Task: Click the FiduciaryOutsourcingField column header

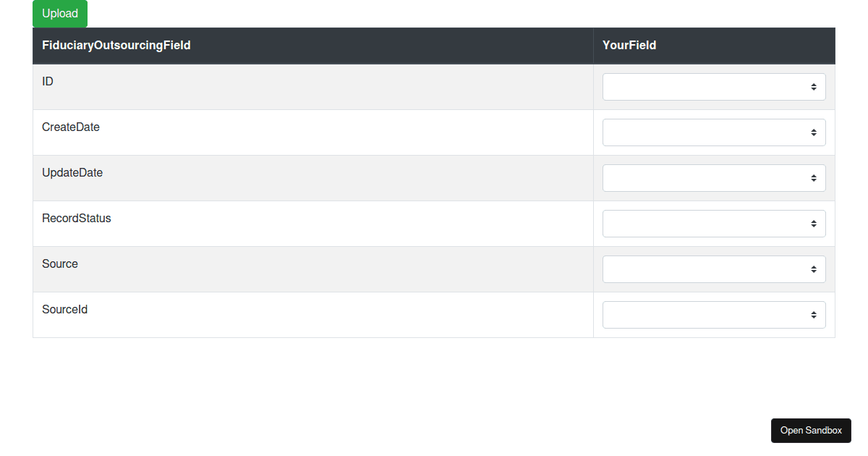Action: point(116,45)
